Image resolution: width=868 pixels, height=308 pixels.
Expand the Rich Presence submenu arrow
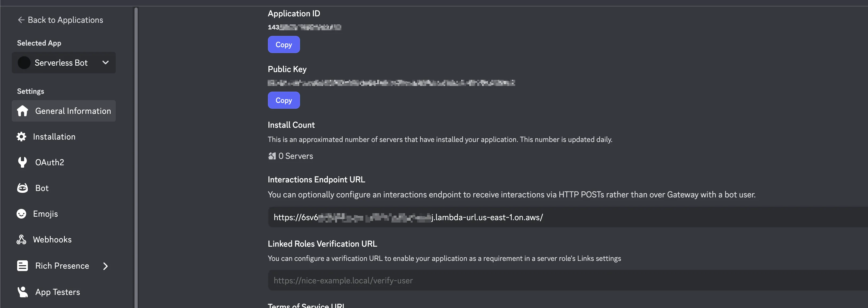(106, 266)
